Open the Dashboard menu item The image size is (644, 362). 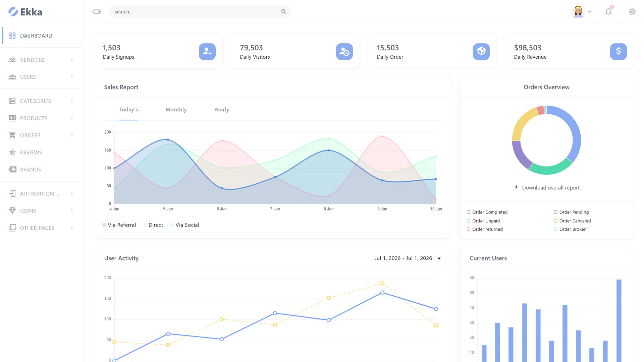point(42,36)
